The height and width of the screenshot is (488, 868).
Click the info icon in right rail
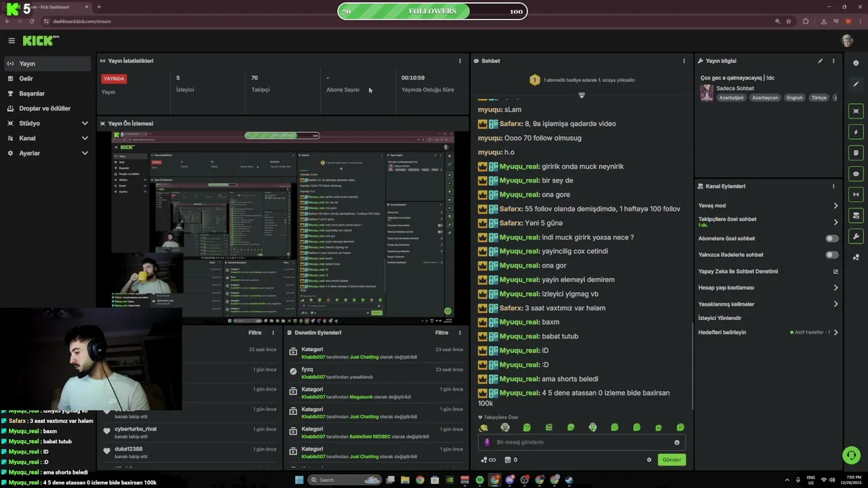(856, 63)
